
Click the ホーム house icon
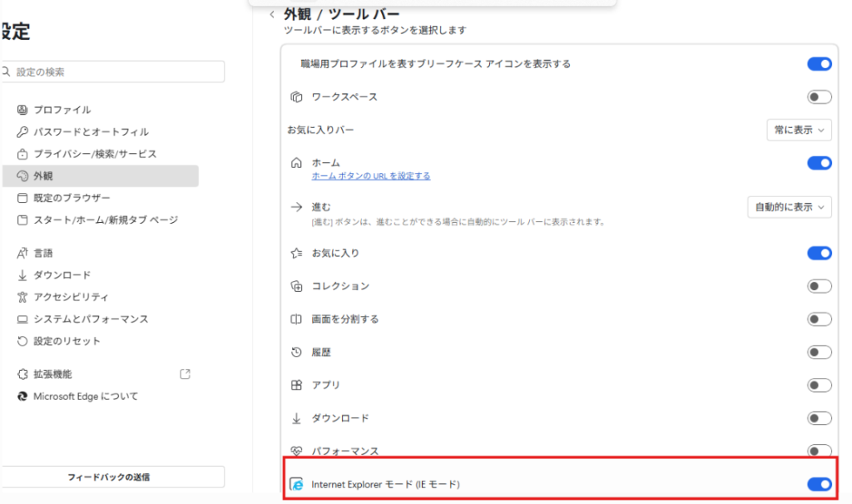296,162
